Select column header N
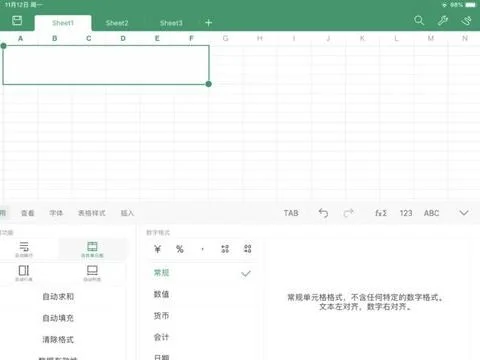 click(465, 38)
